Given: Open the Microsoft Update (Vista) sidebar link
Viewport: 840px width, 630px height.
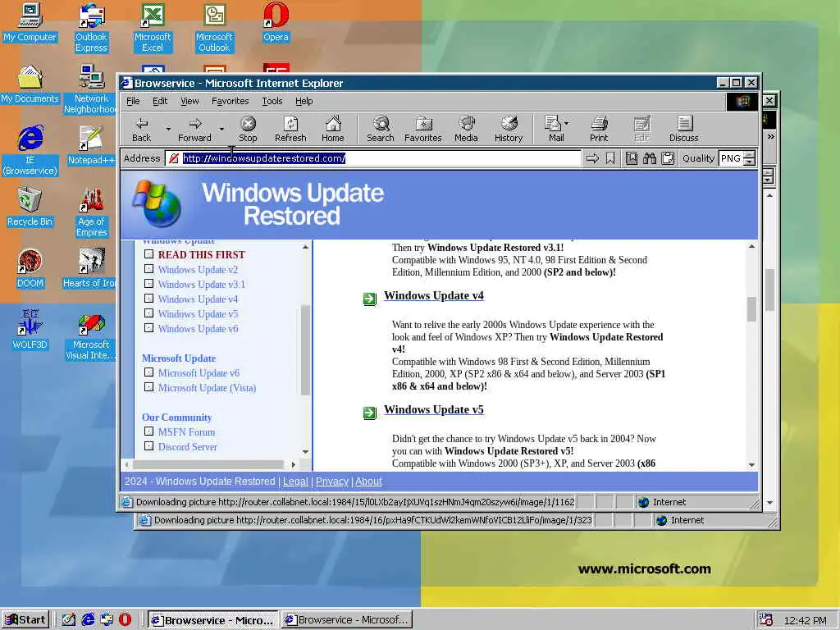Looking at the screenshot, I should pyautogui.click(x=207, y=387).
